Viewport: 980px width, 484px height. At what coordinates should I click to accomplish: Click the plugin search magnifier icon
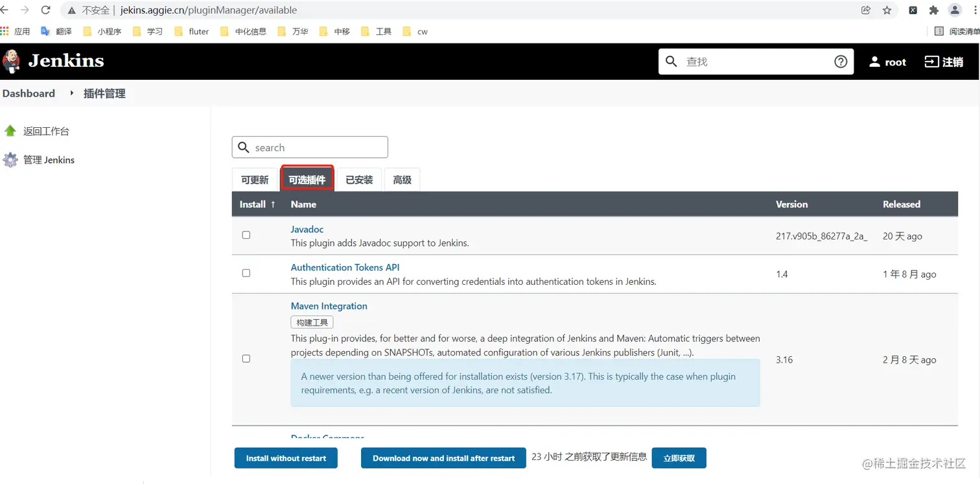point(244,147)
